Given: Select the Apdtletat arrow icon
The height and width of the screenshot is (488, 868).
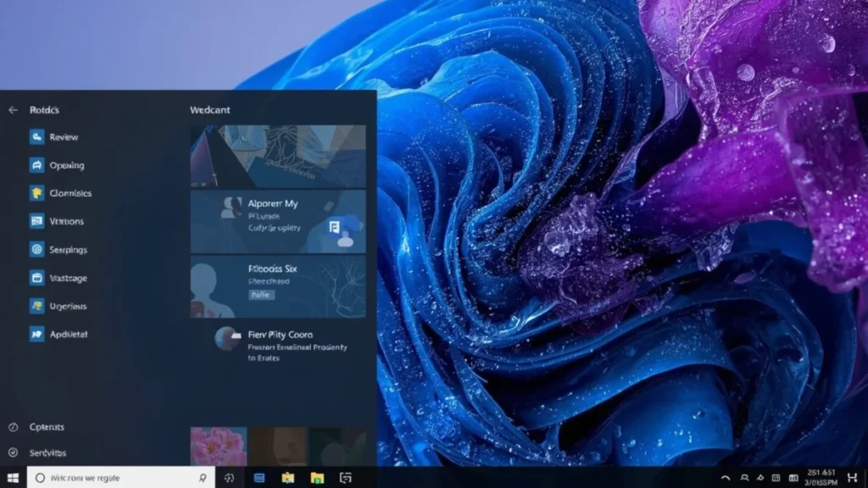Looking at the screenshot, I should pyautogui.click(x=37, y=334).
